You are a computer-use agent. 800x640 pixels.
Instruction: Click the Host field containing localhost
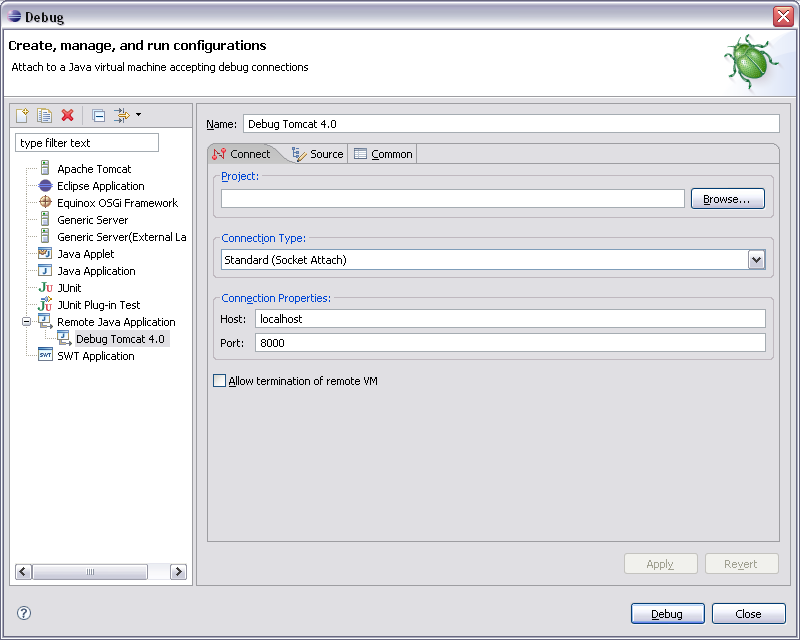[510, 319]
